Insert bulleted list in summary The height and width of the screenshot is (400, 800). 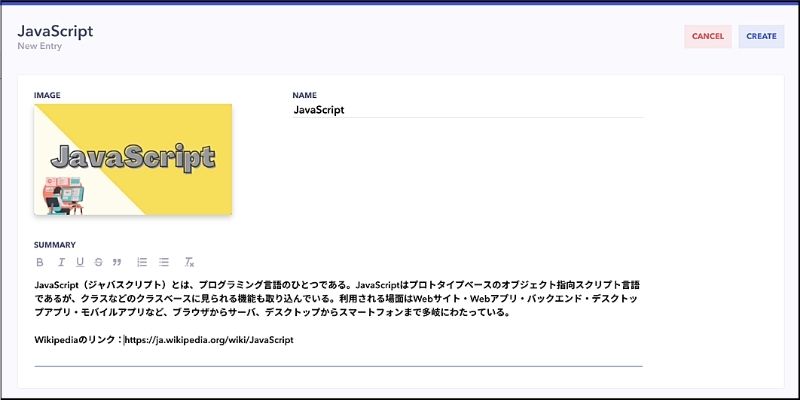point(164,262)
